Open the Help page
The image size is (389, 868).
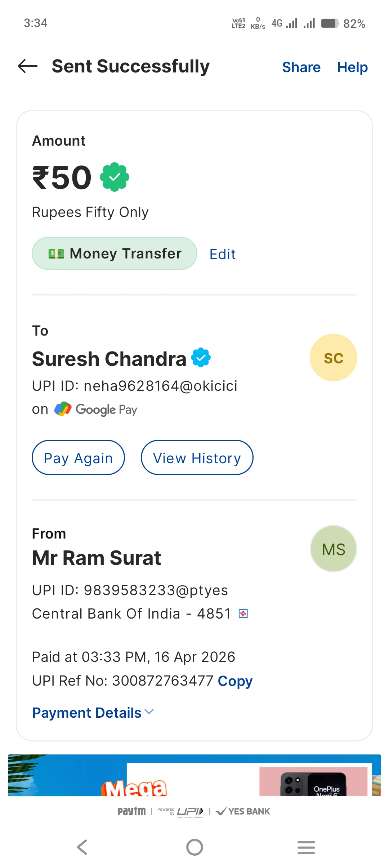pos(352,67)
